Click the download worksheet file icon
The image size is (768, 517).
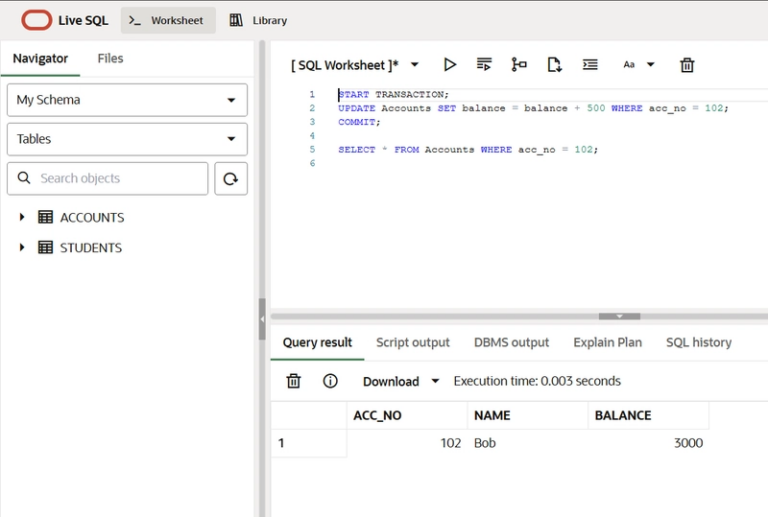[x=554, y=64]
